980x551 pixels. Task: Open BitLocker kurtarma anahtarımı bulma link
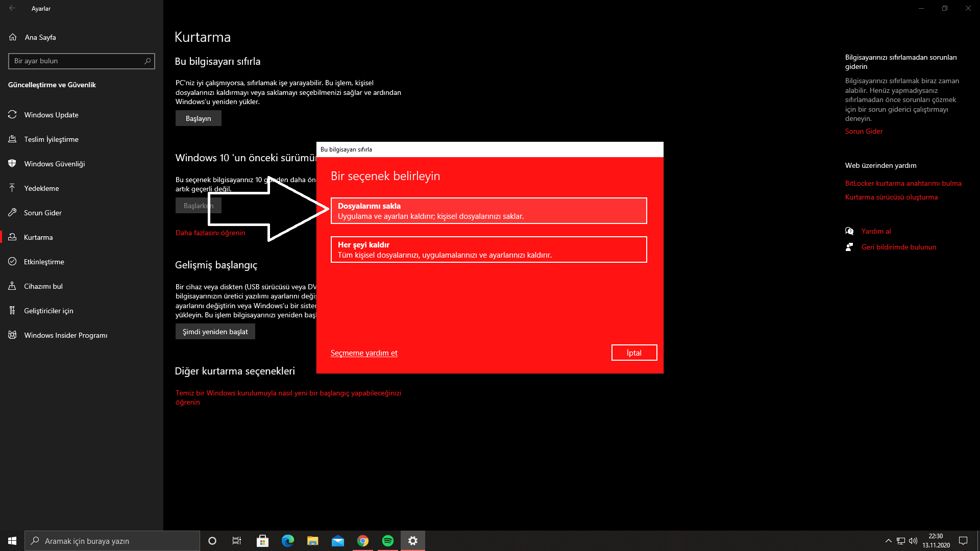pos(903,183)
